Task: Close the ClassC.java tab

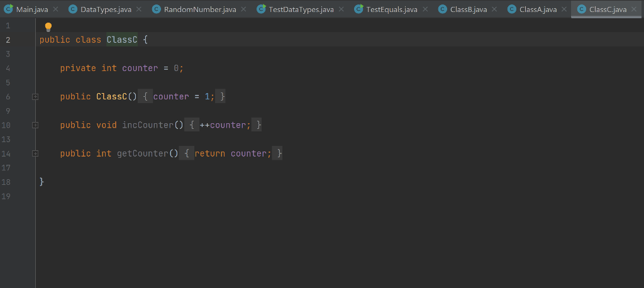Action: pos(634,9)
